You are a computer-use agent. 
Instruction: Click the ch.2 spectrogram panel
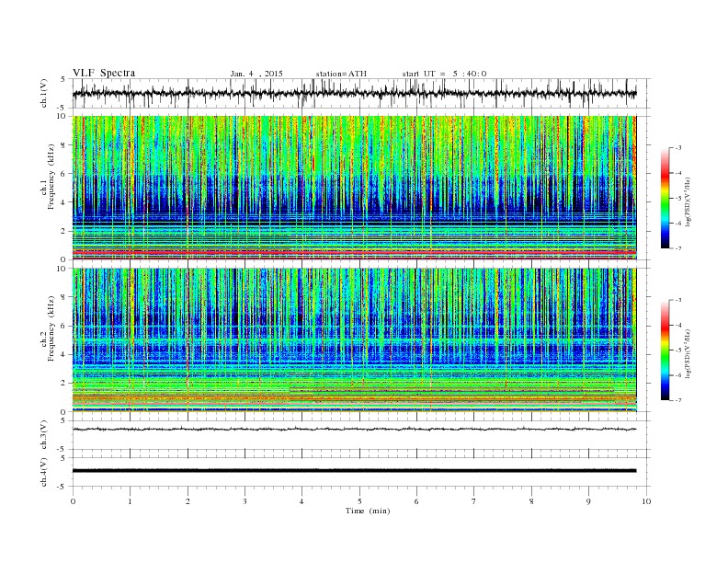355,340
